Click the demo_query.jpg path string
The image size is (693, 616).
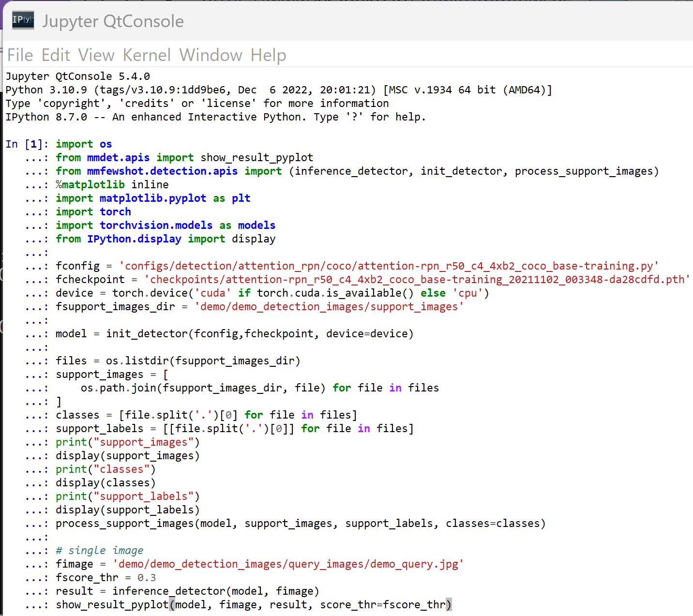coord(288,564)
